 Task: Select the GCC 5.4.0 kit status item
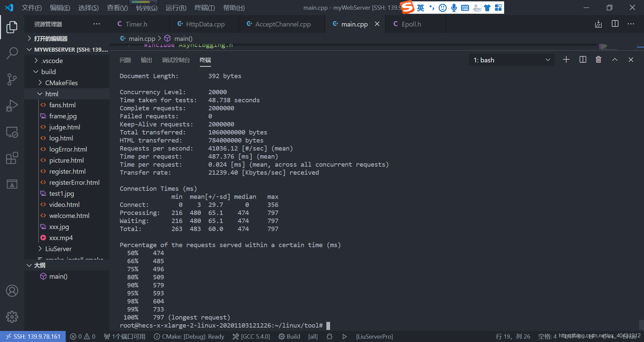click(251, 336)
